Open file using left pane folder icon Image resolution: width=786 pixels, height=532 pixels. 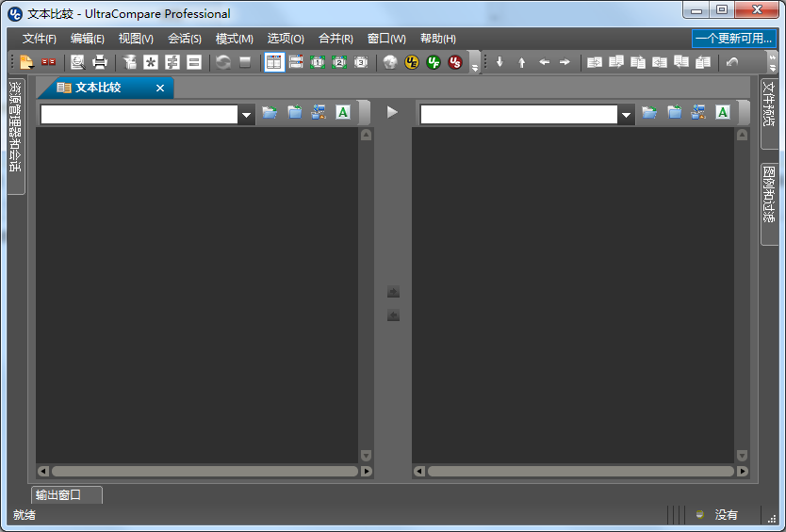[270, 113]
